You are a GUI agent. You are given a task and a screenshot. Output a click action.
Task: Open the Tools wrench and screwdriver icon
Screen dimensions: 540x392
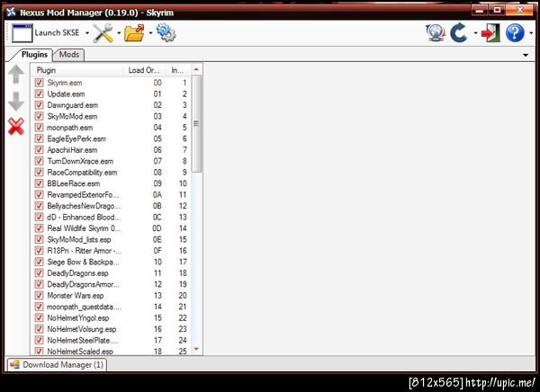[103, 33]
